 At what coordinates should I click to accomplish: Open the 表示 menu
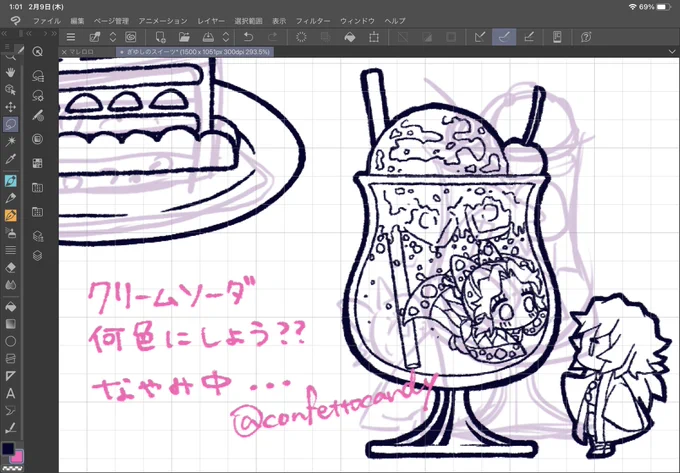279,21
